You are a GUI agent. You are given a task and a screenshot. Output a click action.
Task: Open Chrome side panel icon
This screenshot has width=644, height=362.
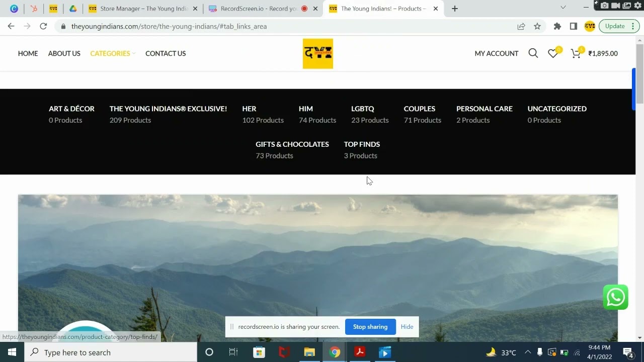[574, 26]
